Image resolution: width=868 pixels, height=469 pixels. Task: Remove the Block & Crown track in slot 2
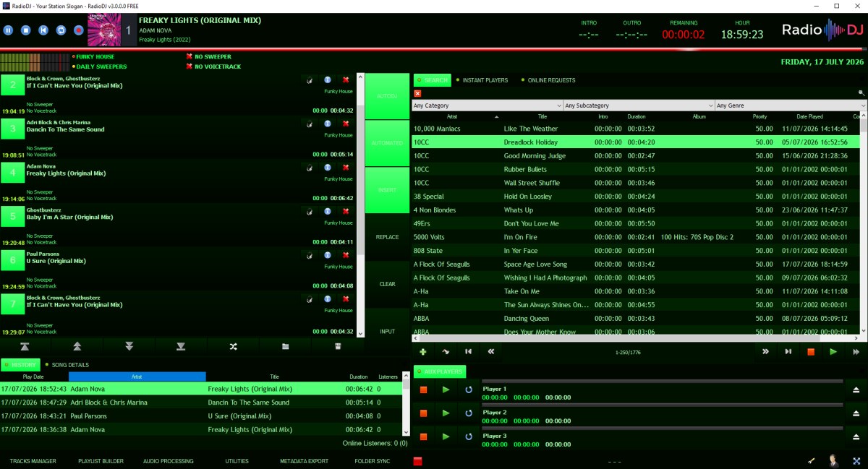(x=346, y=80)
